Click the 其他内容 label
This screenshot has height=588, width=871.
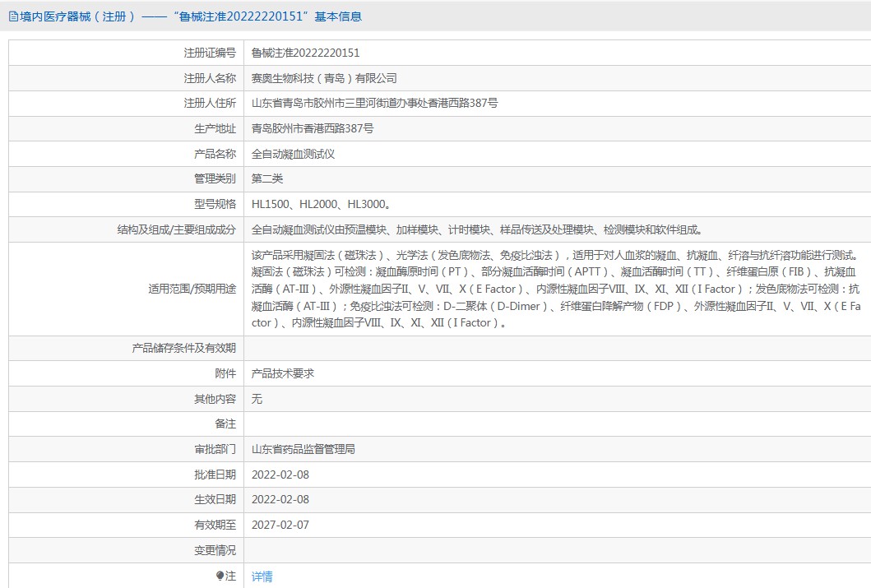[215, 399]
